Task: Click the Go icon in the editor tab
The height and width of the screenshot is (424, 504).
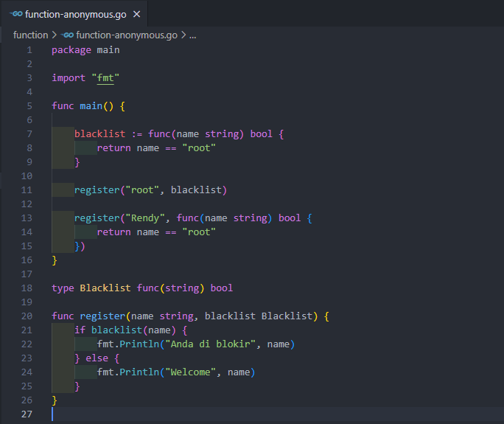Action: (16, 14)
